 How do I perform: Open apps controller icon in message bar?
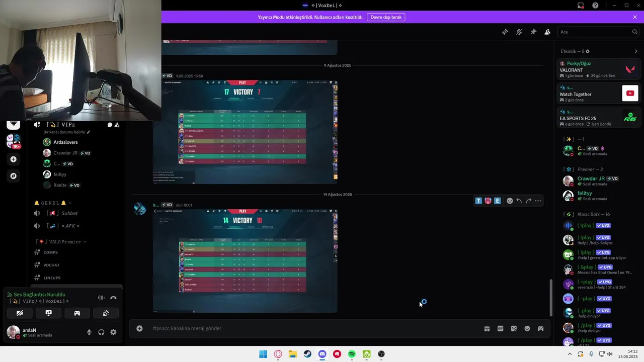[541, 328]
